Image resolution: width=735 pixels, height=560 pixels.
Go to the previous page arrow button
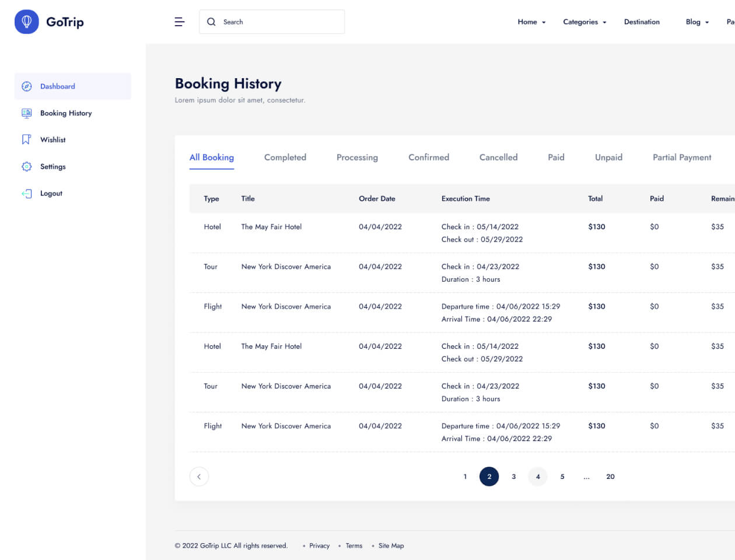[199, 477]
